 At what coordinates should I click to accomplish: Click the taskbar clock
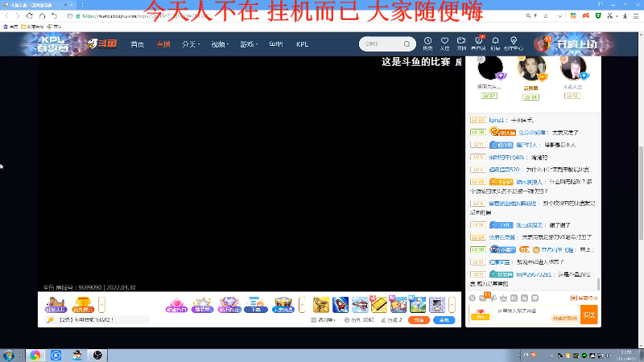(x=626, y=355)
